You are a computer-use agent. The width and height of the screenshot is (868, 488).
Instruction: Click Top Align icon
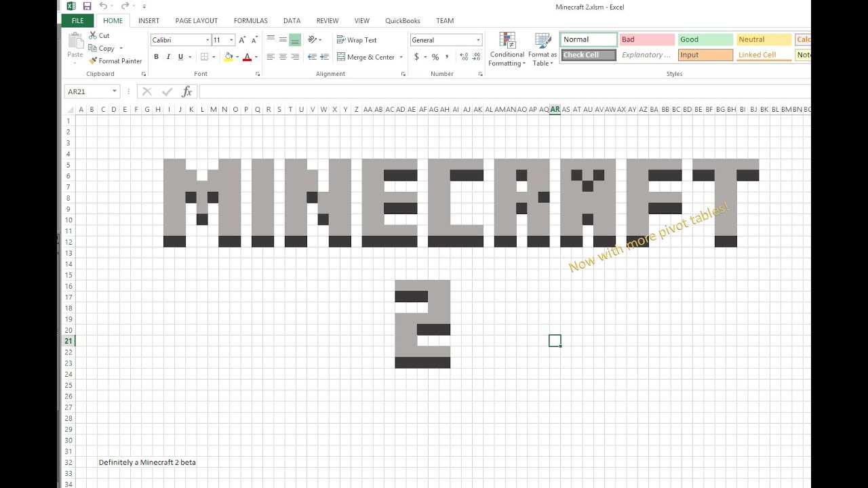point(271,39)
